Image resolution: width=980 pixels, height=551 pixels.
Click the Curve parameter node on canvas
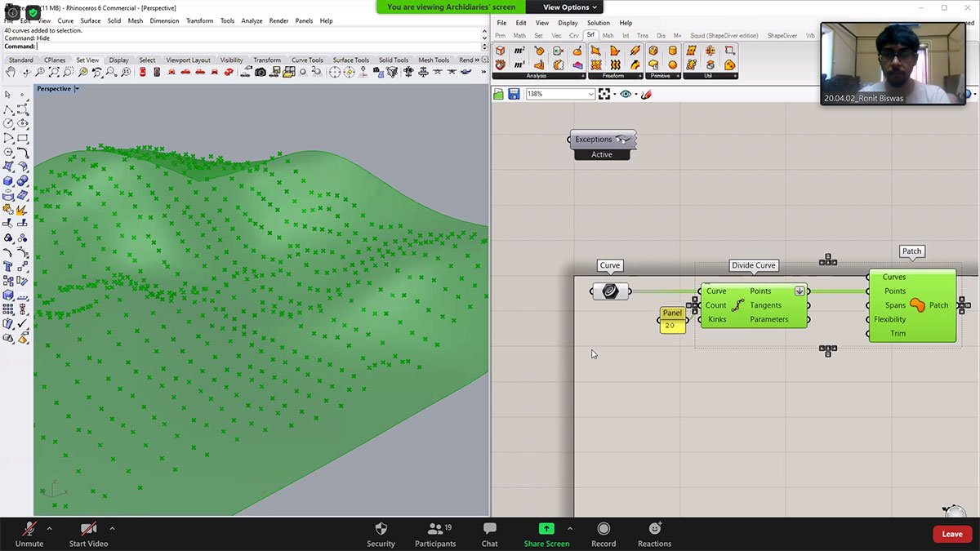(610, 291)
